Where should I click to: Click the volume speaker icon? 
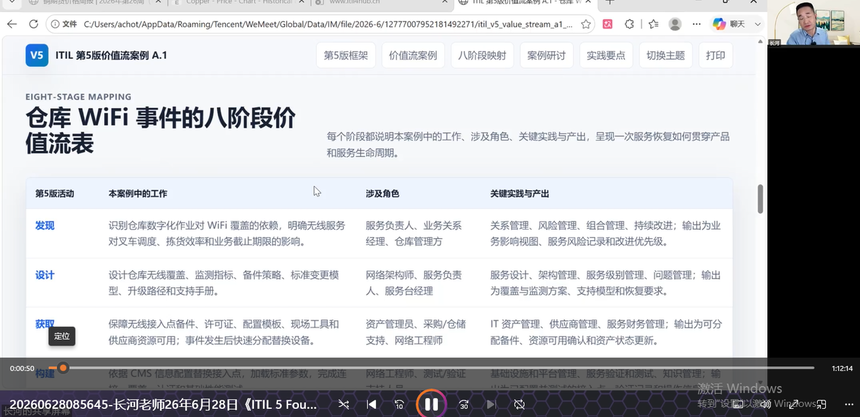click(766, 405)
